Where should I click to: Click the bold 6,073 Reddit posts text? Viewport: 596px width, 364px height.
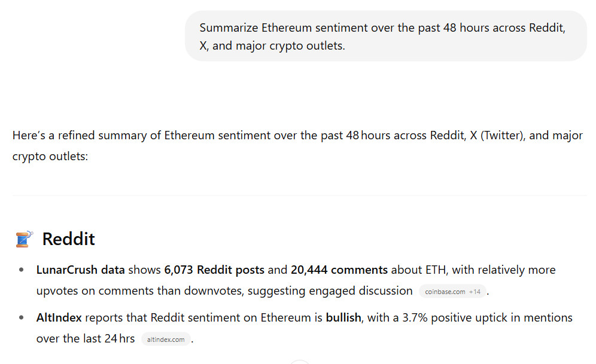[214, 270]
